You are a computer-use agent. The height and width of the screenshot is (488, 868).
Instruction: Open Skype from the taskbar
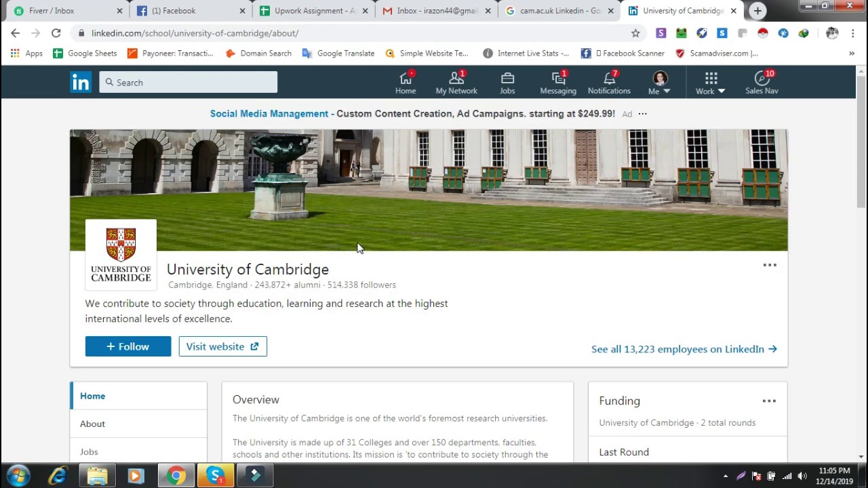[x=216, y=476]
